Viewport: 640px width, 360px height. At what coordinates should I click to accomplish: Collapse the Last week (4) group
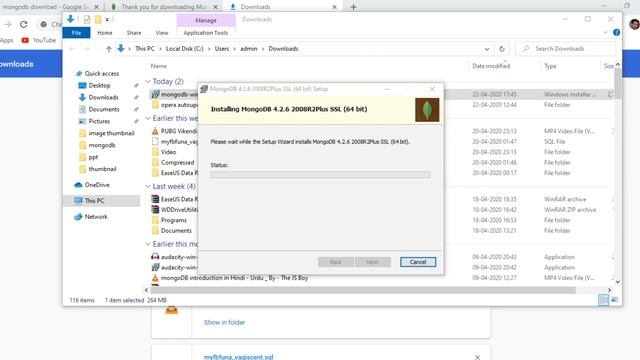coord(148,187)
